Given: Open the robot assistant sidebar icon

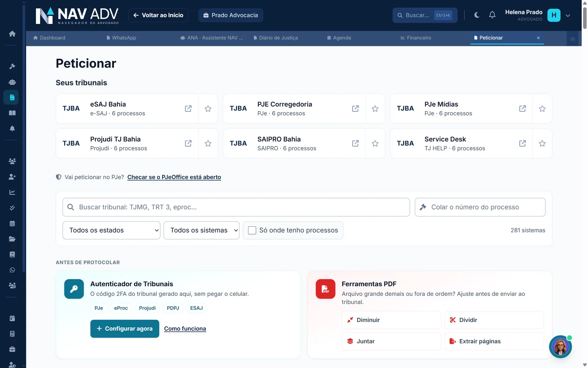Looking at the screenshot, I should pyautogui.click(x=12, y=82).
